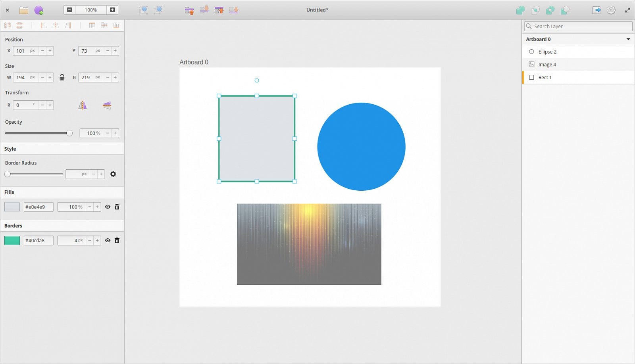The width and height of the screenshot is (635, 364).
Task: Click the Y position input field
Action: (91, 51)
